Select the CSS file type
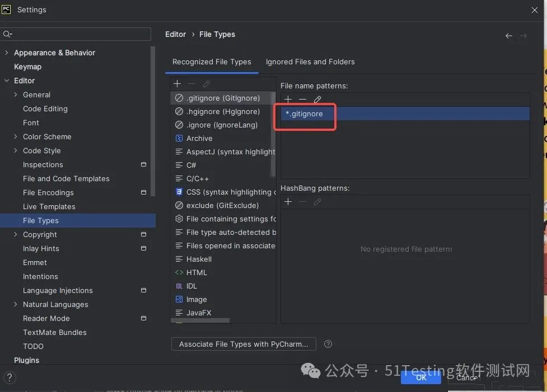Image resolution: width=547 pixels, height=392 pixels. point(223,192)
